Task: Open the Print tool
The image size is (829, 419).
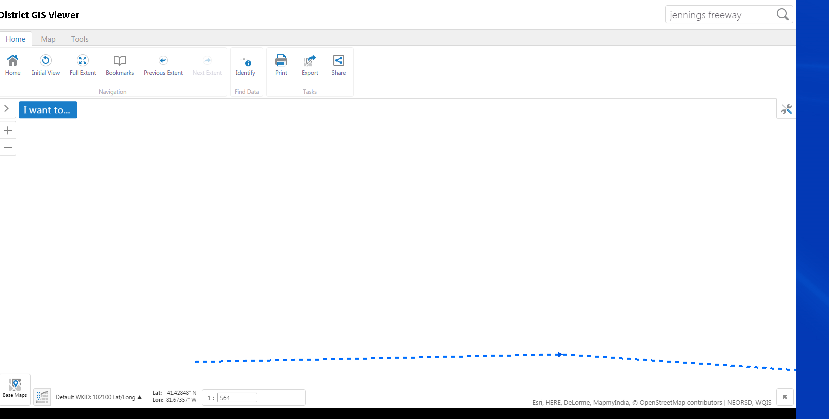Action: [281, 65]
